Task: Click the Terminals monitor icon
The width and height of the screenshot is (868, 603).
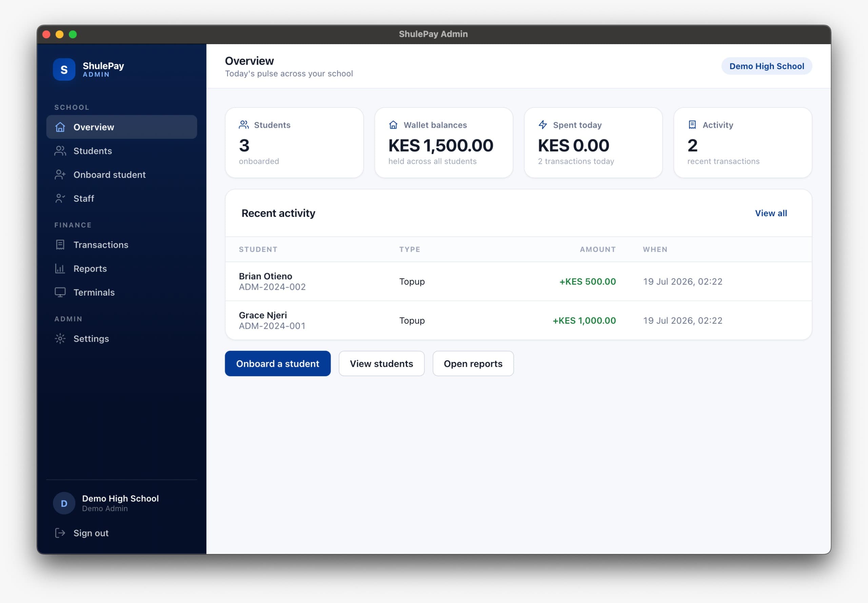Action: point(60,293)
